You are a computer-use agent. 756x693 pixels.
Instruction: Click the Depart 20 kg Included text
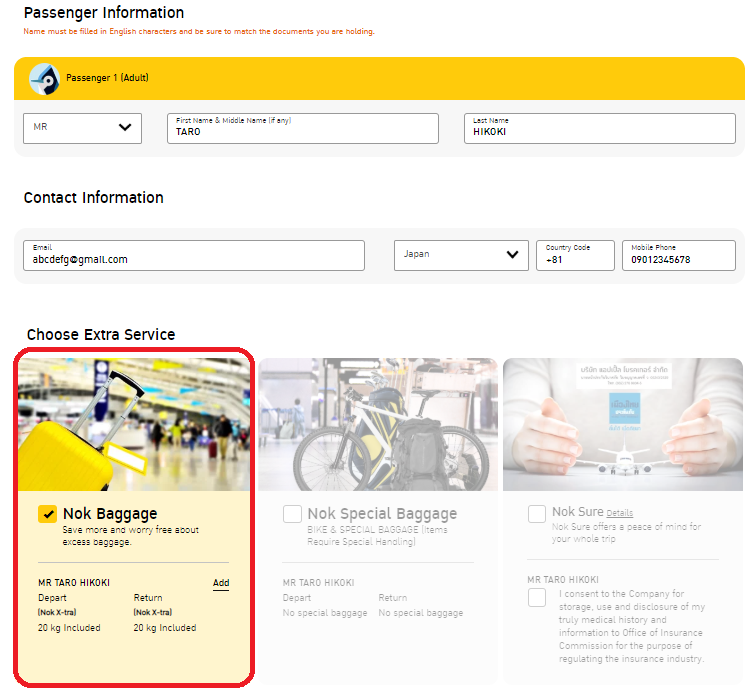click(x=69, y=628)
